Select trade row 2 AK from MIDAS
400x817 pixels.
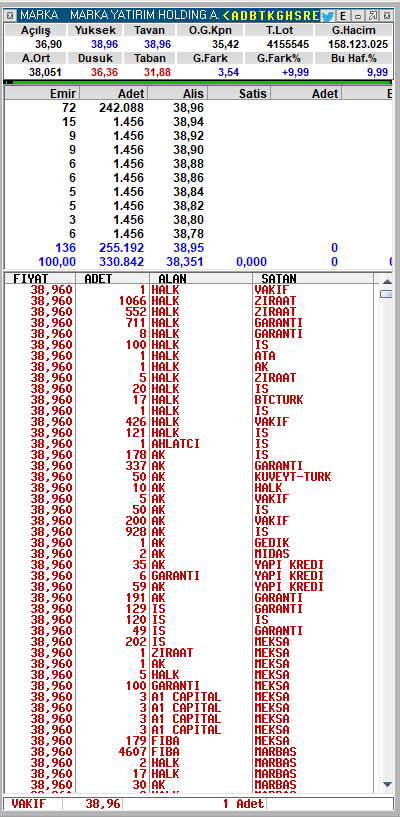(190, 553)
